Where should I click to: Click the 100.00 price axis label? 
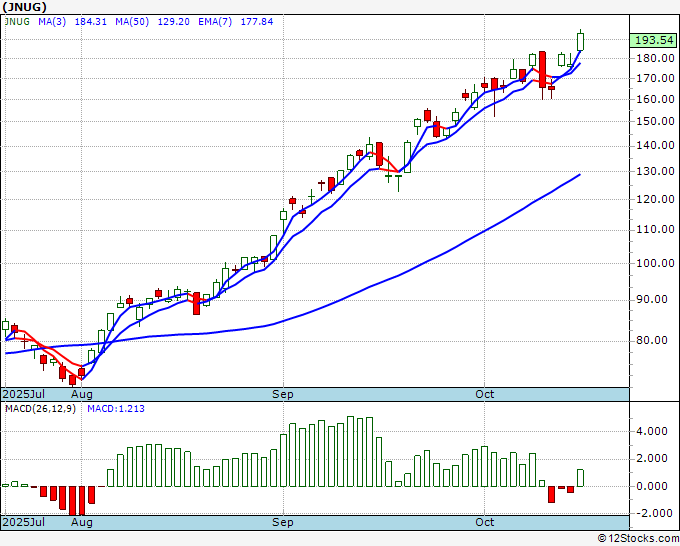coord(655,263)
